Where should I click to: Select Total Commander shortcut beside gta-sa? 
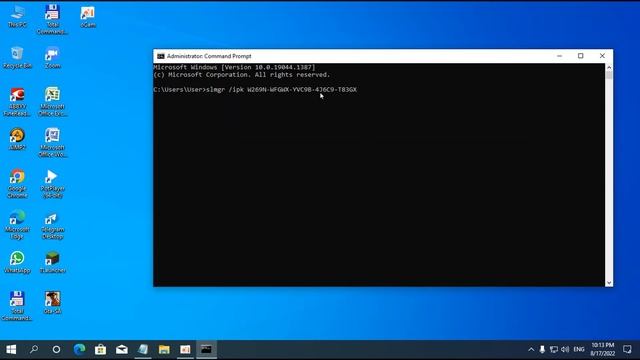pyautogui.click(x=17, y=306)
